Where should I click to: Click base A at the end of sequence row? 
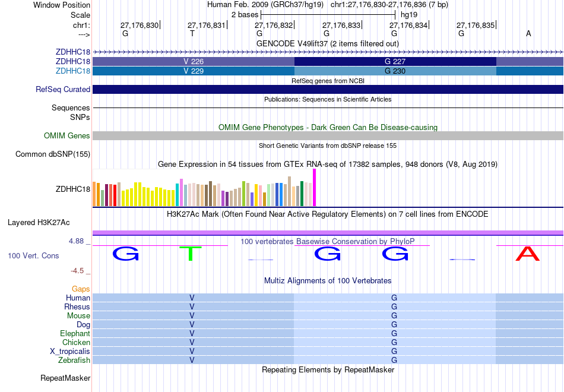coord(528,33)
